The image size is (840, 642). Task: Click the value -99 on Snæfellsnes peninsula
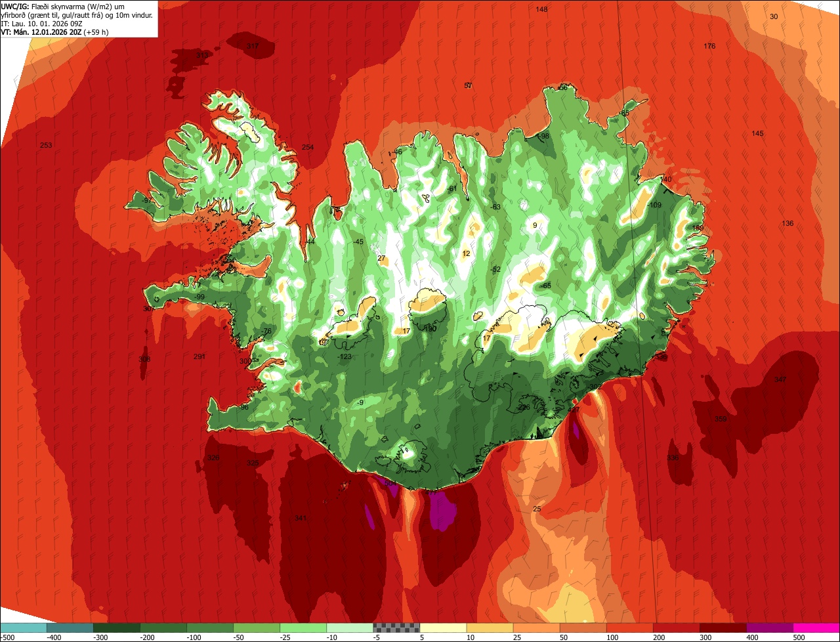[199, 297]
